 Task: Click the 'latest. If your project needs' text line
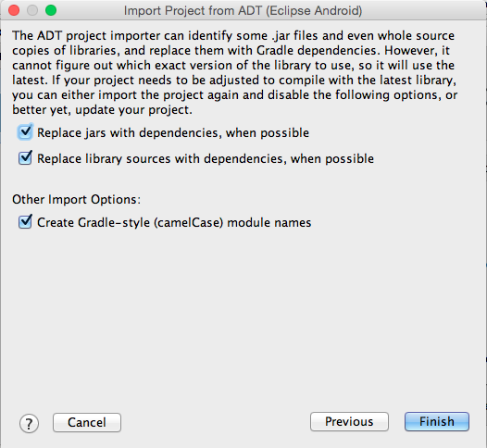[x=234, y=81]
